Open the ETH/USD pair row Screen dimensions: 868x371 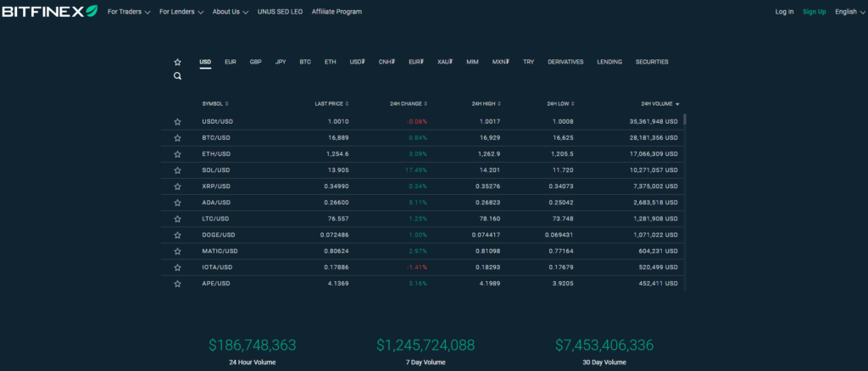[x=424, y=154]
